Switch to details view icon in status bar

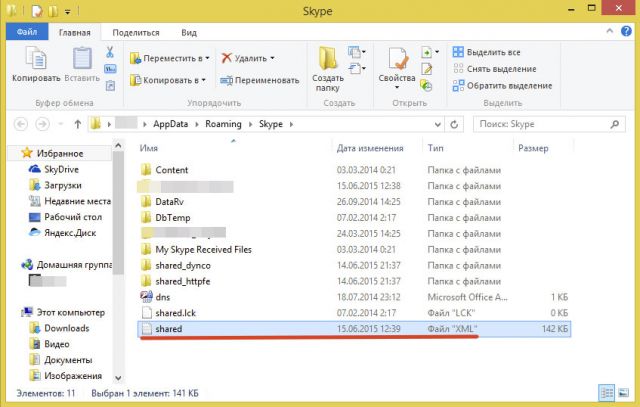[607, 393]
